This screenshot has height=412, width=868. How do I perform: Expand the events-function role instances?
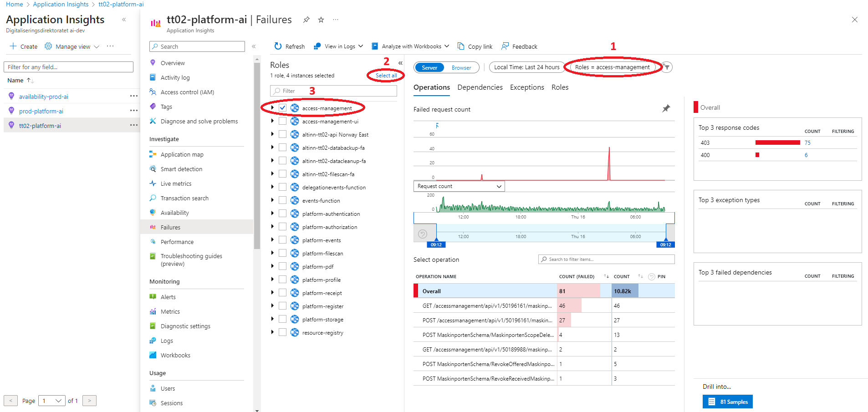[272, 200]
